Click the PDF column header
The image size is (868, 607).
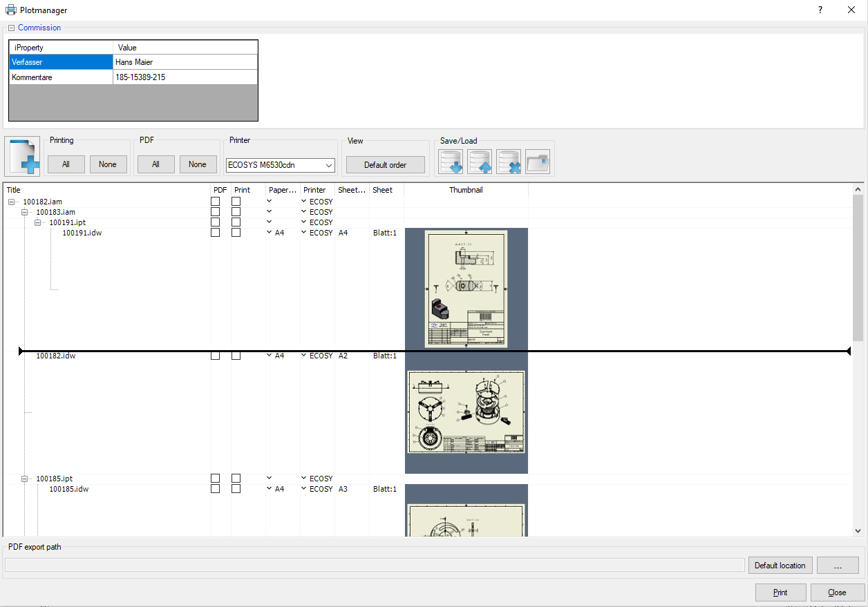tap(220, 190)
